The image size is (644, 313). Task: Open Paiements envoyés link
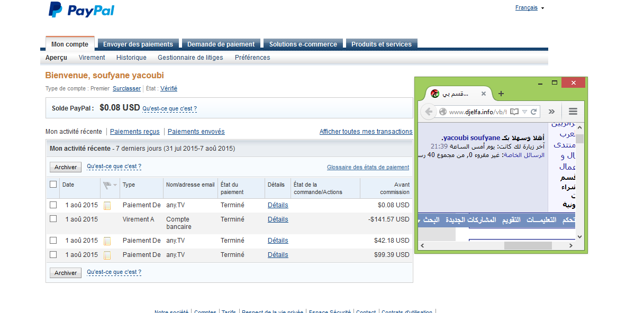[x=196, y=132]
